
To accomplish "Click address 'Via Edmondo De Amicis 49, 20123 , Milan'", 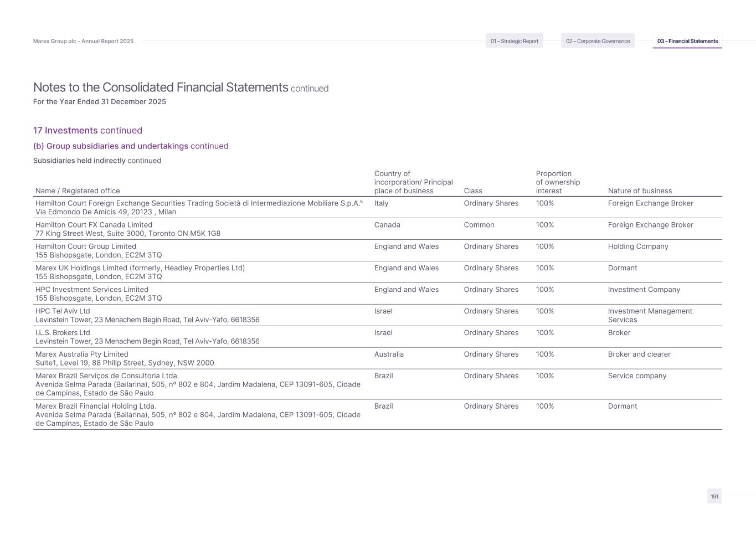I will tap(106, 212).
